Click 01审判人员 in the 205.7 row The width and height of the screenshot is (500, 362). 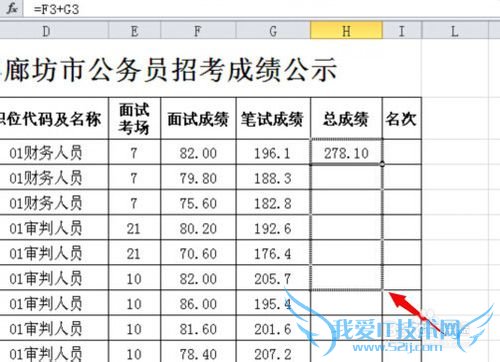46,278
